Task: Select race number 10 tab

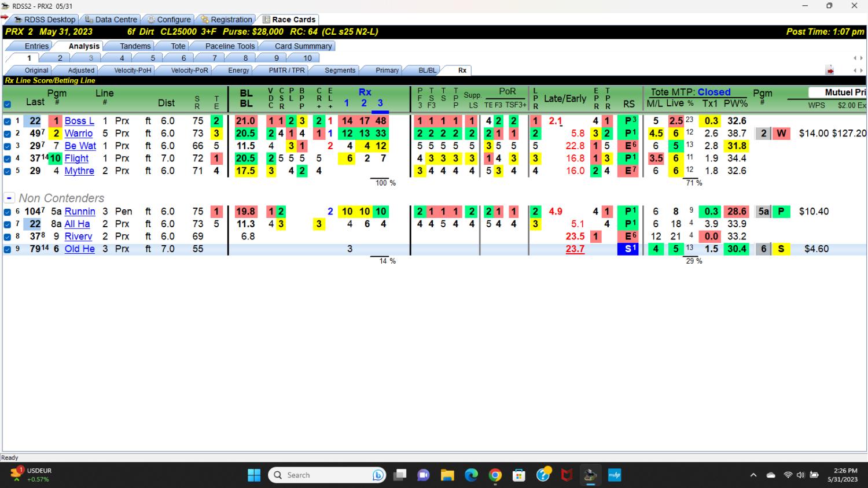Action: point(307,58)
